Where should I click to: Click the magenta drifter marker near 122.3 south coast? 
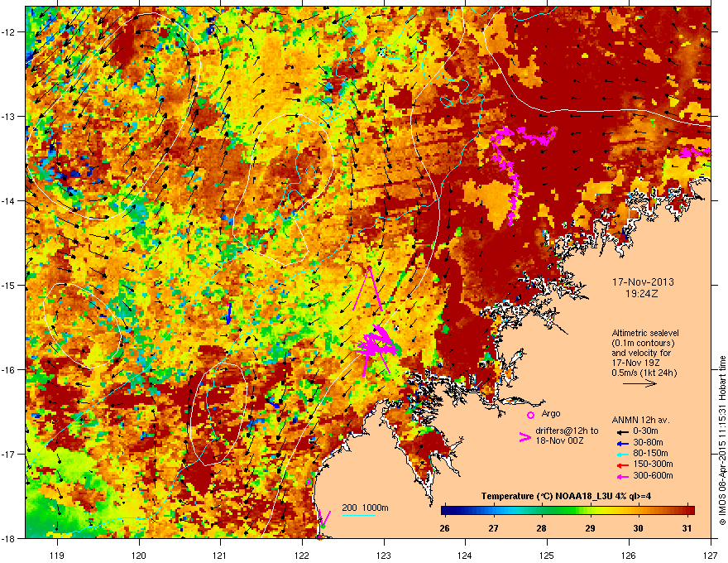324,518
